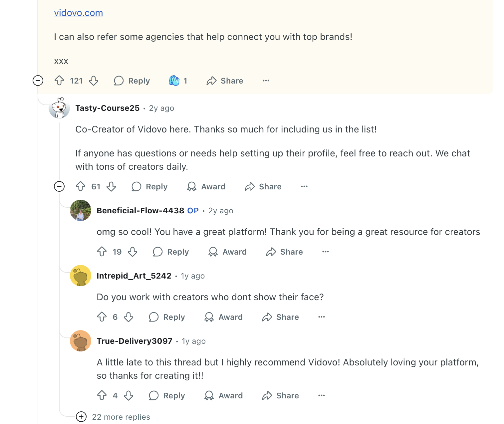Share True-Delivery3097's comment
The image size is (504, 424).
point(281,396)
